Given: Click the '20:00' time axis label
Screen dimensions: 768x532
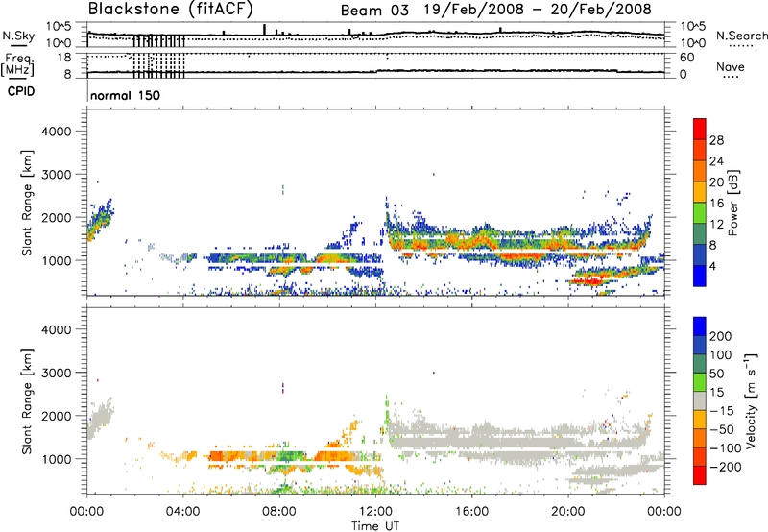Looking at the screenshot, I should point(567,512).
